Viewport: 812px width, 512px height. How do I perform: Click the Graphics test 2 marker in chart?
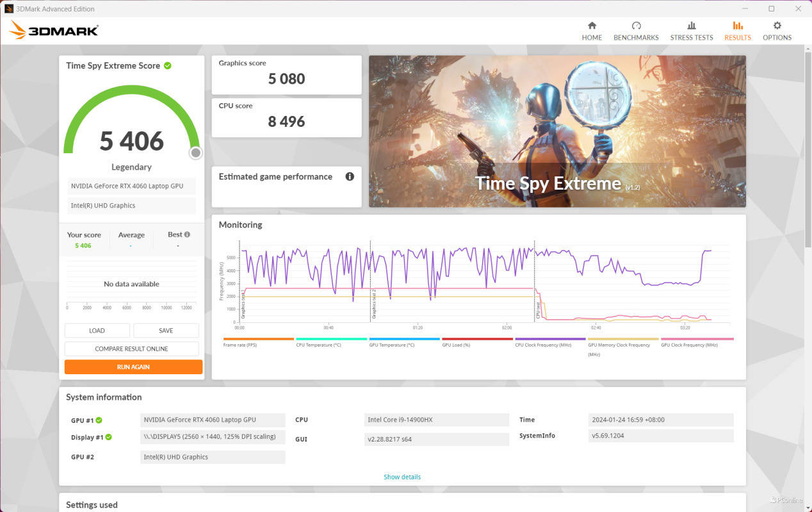(x=374, y=304)
